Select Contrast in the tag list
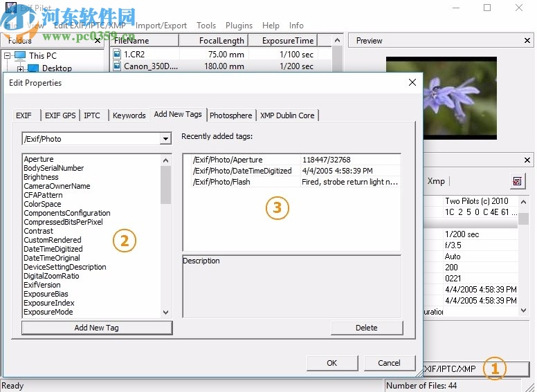The height and width of the screenshot is (392, 537). [38, 231]
